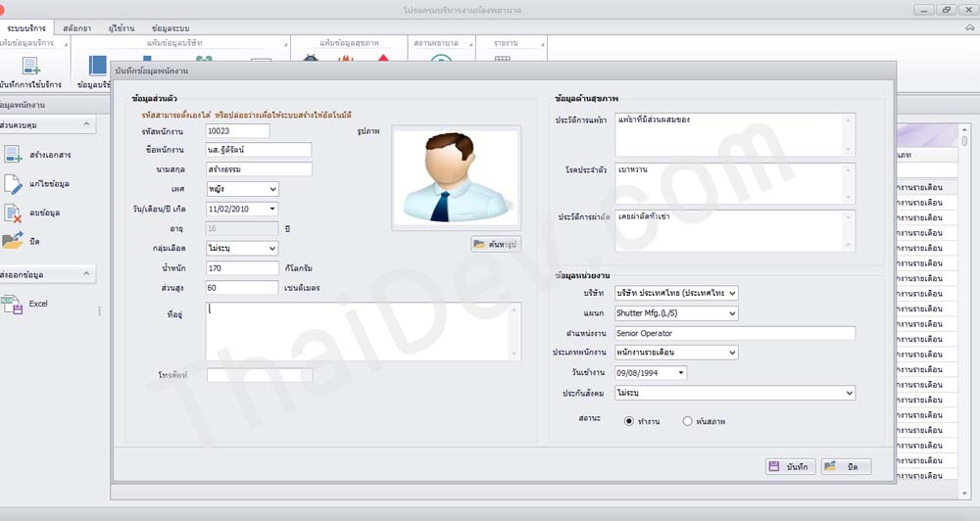Open แฟ้มข้อมูลบริษัท group dialog launcher
This screenshot has width=980, height=521.
[x=285, y=44]
